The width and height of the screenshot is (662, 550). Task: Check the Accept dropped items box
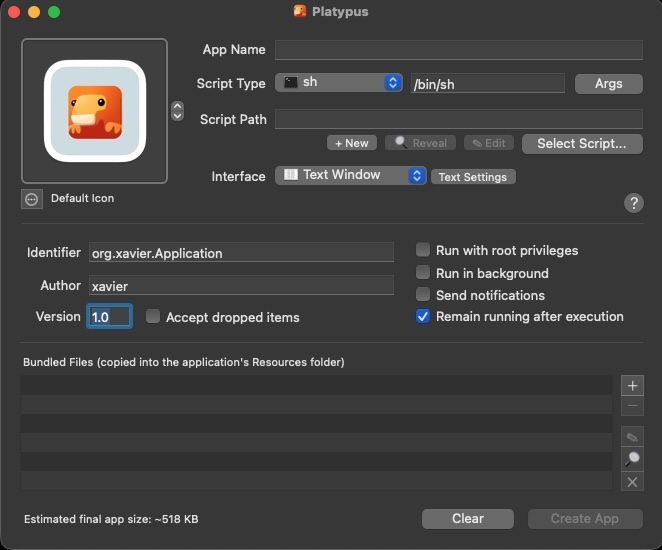coord(153,317)
